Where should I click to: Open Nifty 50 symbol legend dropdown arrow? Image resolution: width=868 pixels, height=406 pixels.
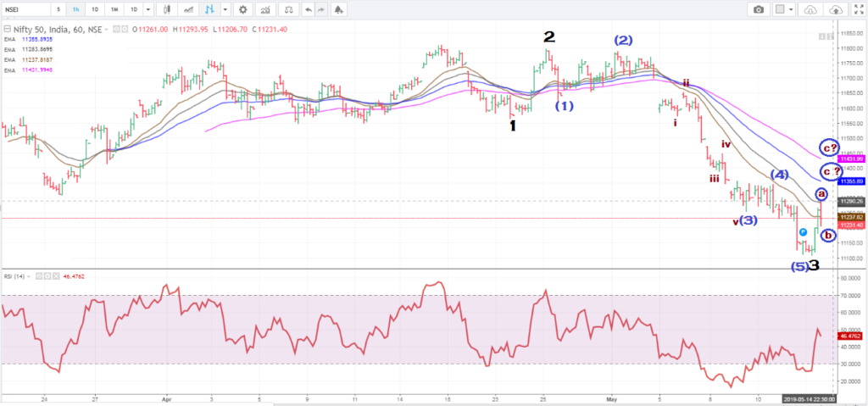click(x=107, y=30)
